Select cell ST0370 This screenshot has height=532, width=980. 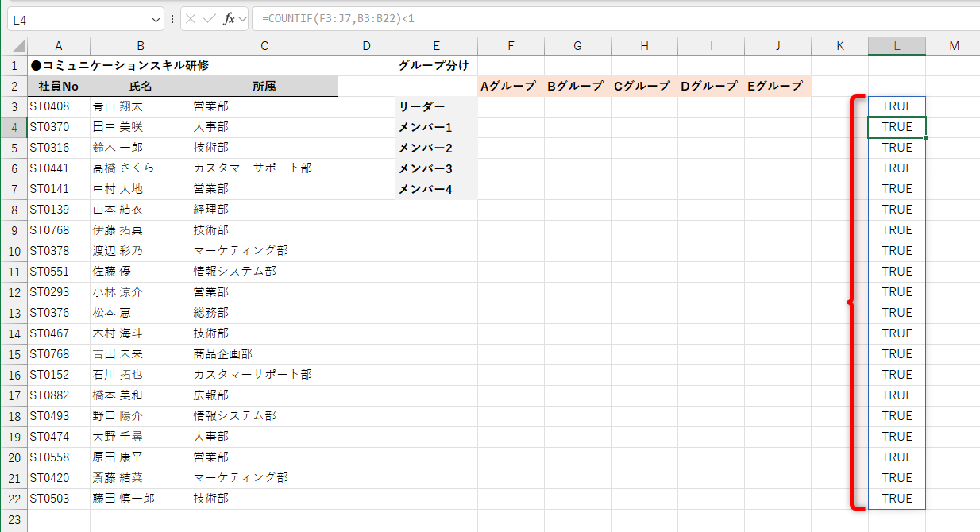59,127
